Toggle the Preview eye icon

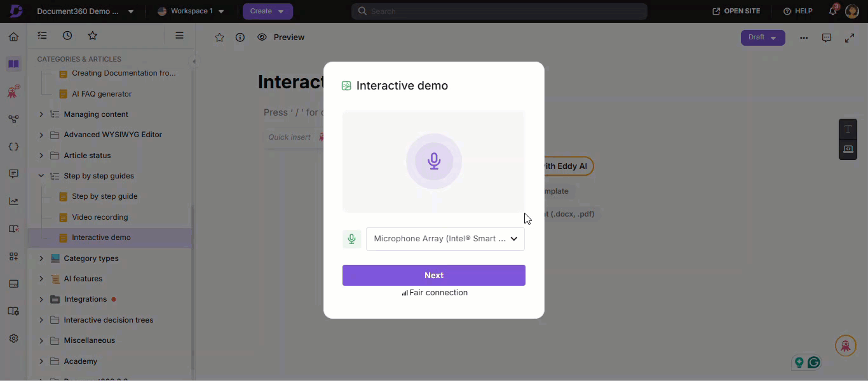coord(262,37)
